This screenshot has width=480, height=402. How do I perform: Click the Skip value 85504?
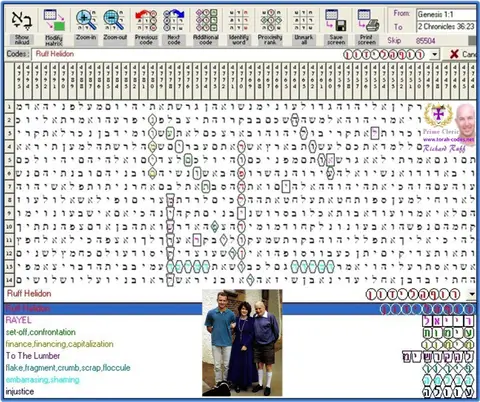point(425,41)
